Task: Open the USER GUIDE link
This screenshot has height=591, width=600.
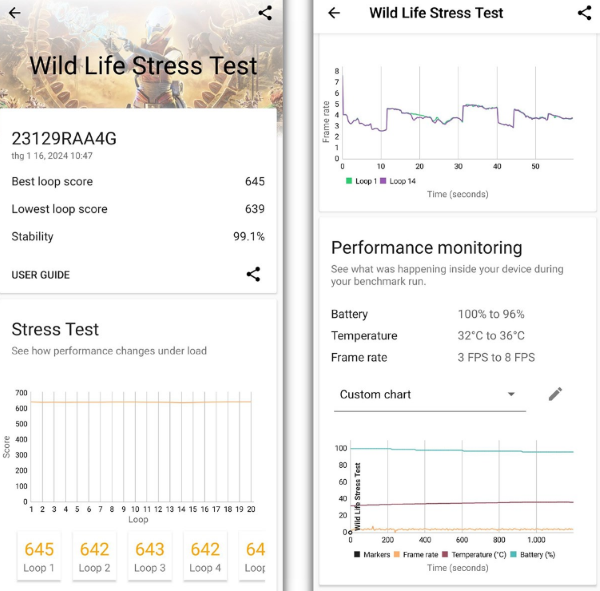Action: (x=41, y=275)
